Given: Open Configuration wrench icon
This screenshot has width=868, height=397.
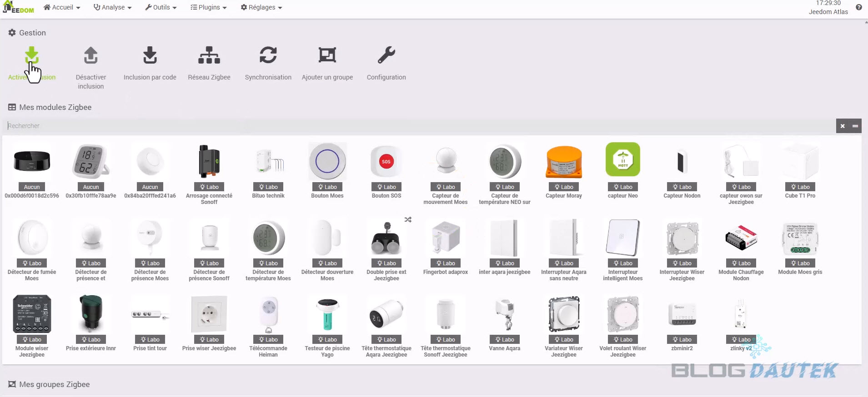Looking at the screenshot, I should (x=386, y=56).
